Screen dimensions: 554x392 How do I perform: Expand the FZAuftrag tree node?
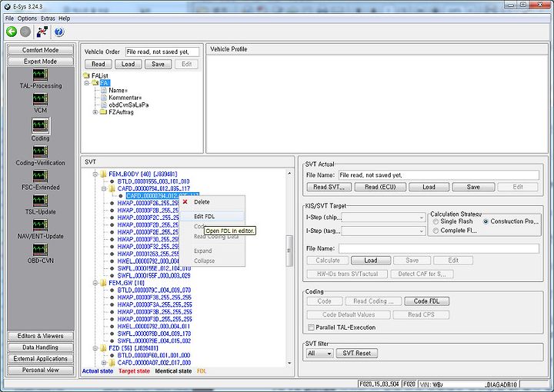pyautogui.click(x=95, y=112)
